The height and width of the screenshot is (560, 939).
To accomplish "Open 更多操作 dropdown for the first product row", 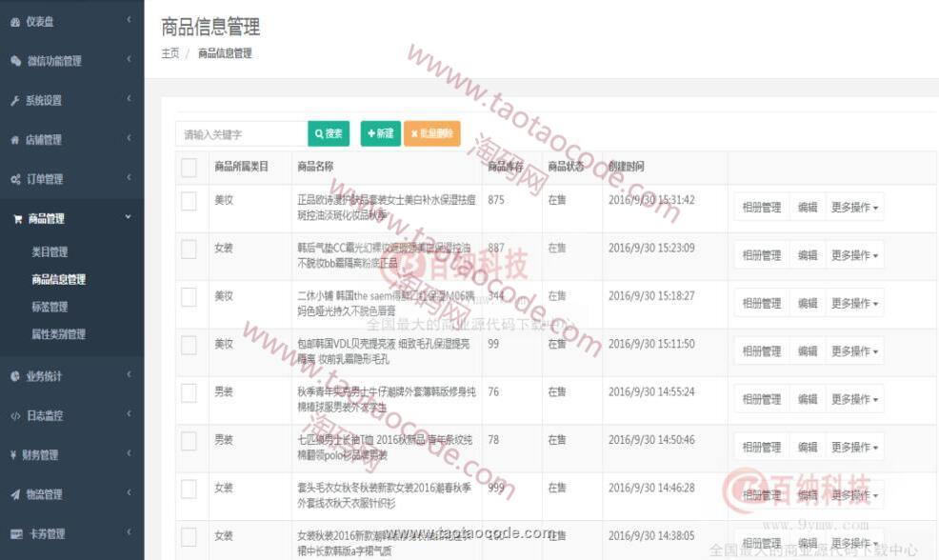I will pos(854,208).
